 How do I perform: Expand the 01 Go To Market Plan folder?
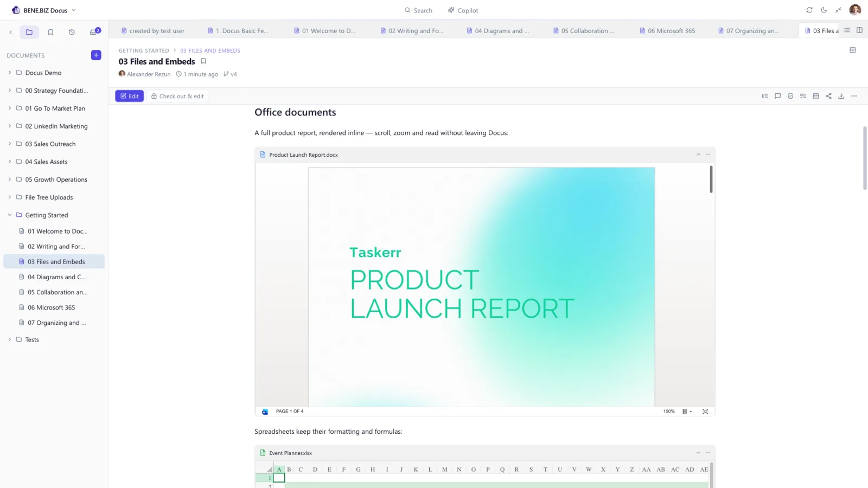(x=10, y=108)
